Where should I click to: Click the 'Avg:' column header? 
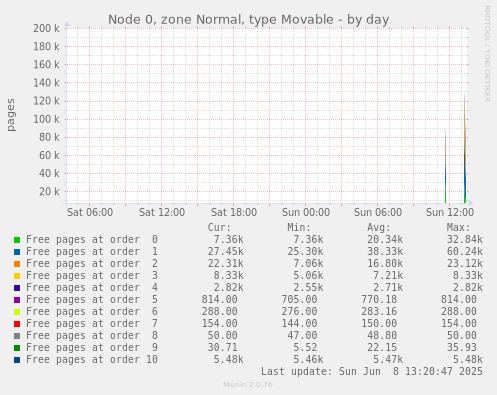[379, 228]
